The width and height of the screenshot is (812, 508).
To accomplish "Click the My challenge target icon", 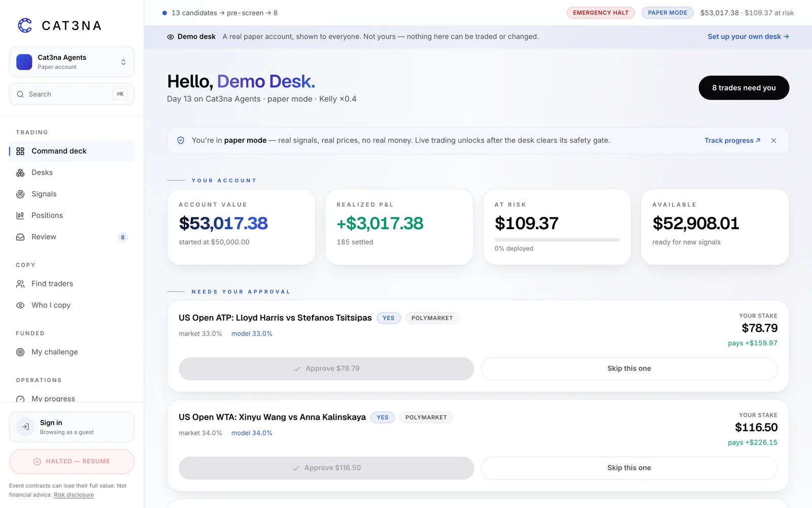I will coord(20,352).
